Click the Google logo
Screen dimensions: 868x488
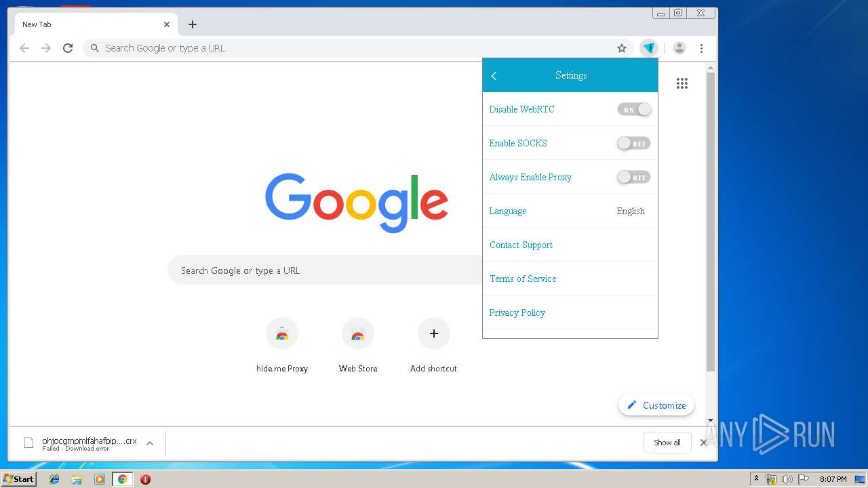357,203
